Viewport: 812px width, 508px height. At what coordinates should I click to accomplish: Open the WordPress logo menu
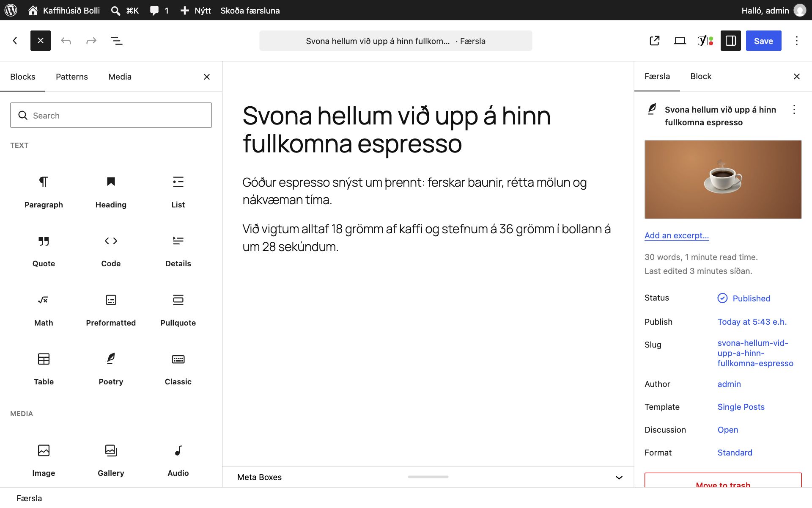tap(11, 10)
